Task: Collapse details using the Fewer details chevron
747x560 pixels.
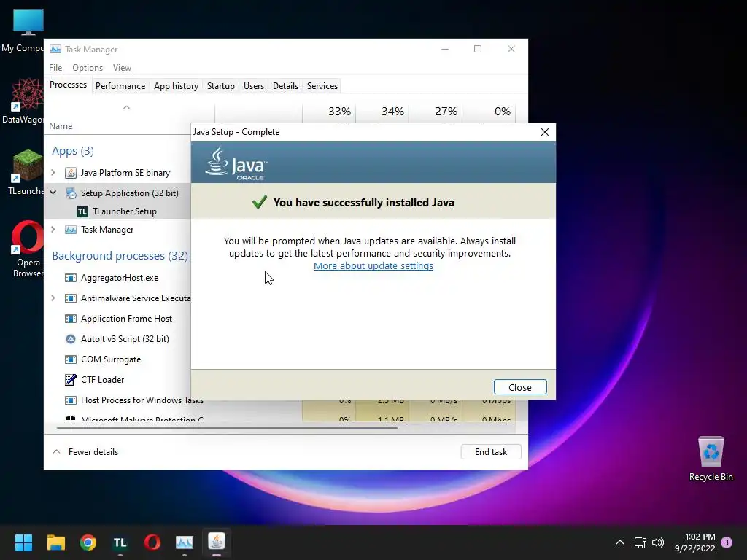Action: (56, 451)
